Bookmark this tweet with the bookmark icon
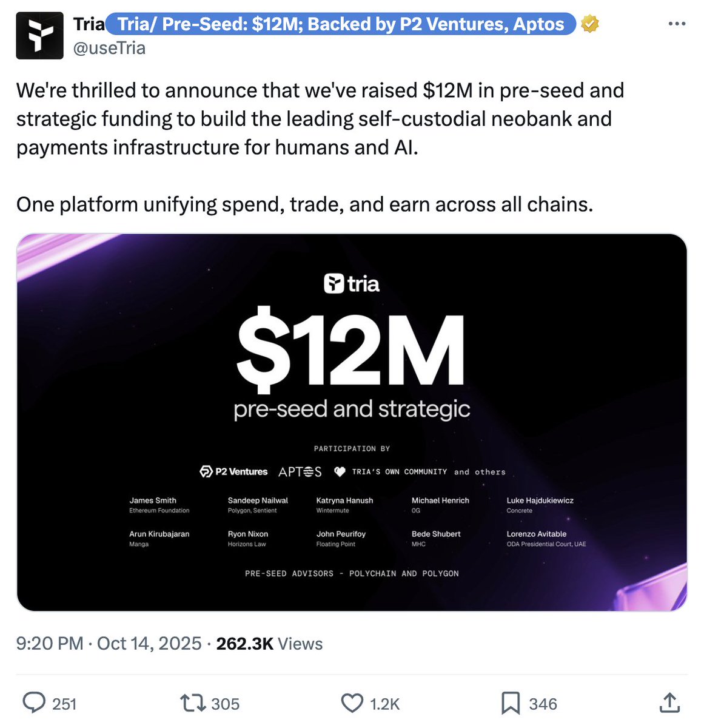Image resolution: width=704 pixels, height=728 pixels. pos(511,703)
